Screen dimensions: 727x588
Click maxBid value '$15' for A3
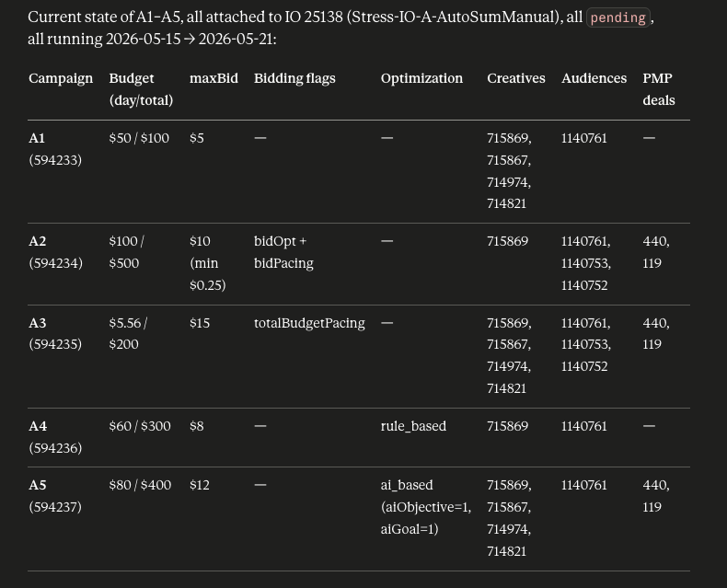pyautogui.click(x=200, y=323)
